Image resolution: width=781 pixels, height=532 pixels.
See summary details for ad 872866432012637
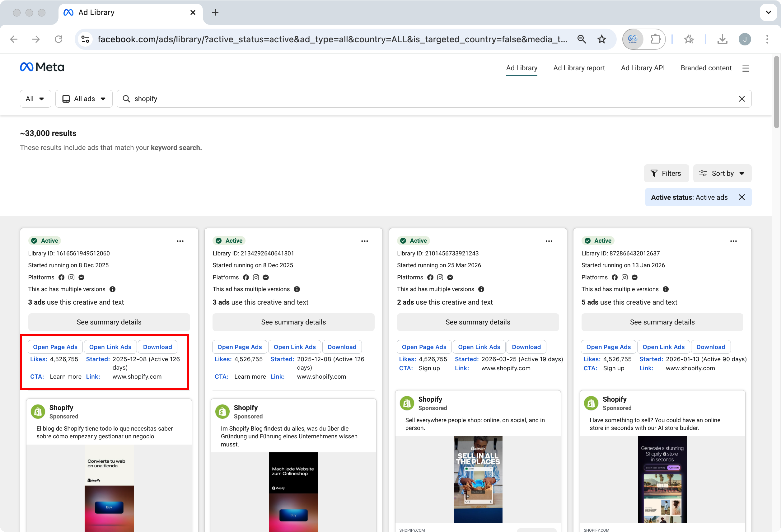662,322
